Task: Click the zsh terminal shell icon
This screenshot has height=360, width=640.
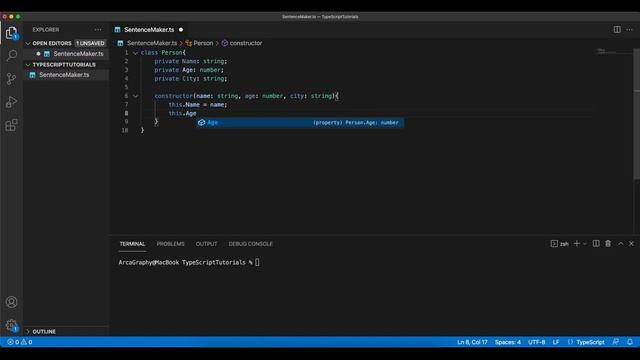Action: (554, 244)
